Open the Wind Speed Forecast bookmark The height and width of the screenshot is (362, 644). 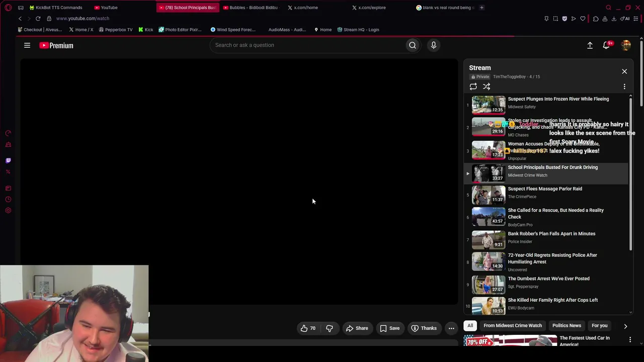(x=233, y=30)
